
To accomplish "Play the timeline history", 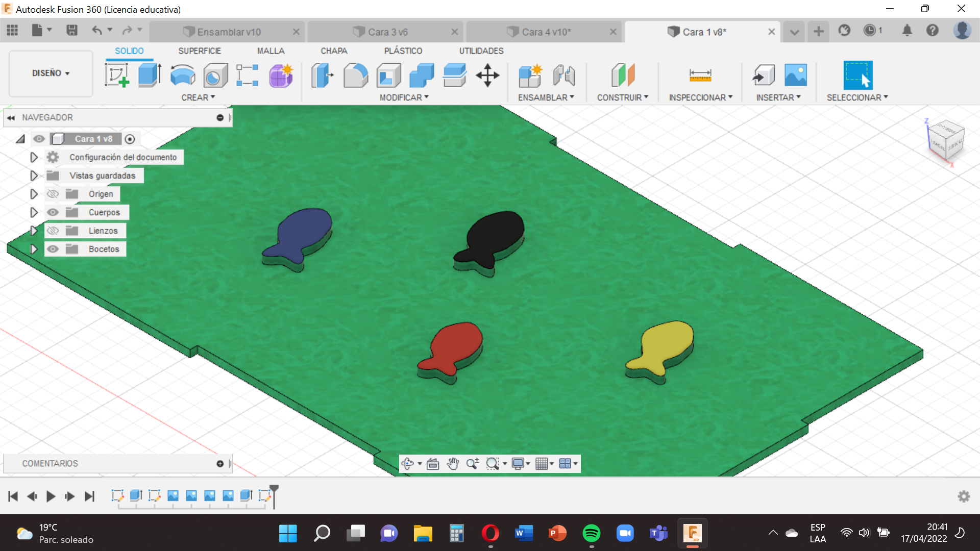I will pos(51,496).
